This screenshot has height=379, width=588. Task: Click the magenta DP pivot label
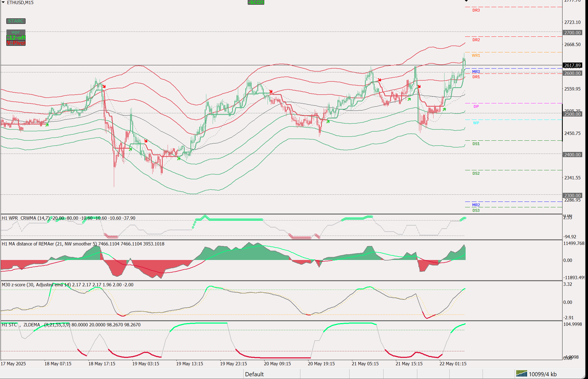(476, 106)
